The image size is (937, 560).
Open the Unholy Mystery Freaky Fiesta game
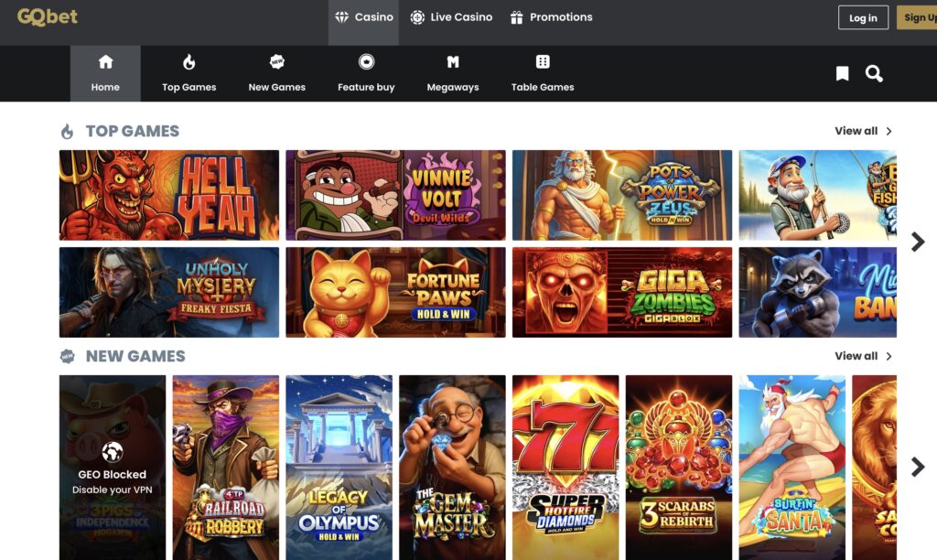(x=169, y=292)
